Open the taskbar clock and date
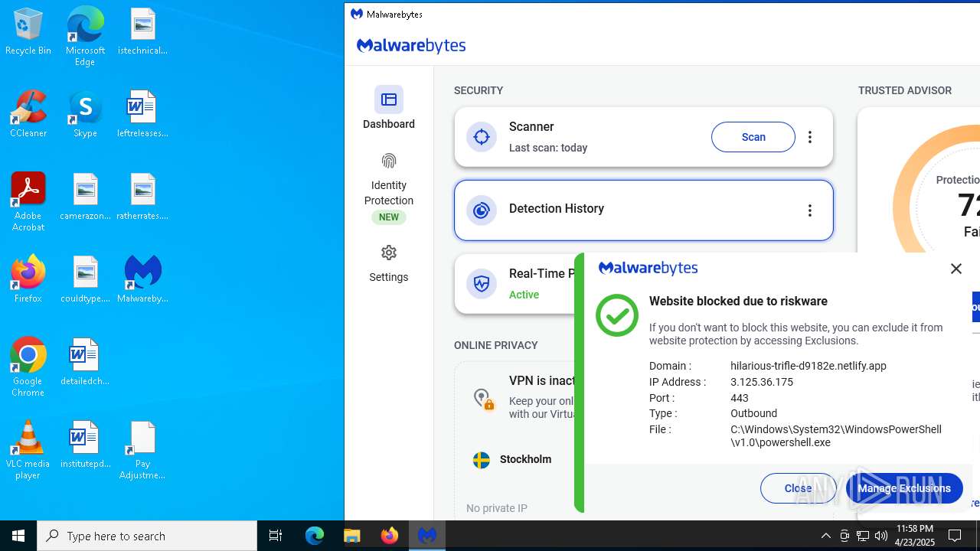 [x=915, y=536]
